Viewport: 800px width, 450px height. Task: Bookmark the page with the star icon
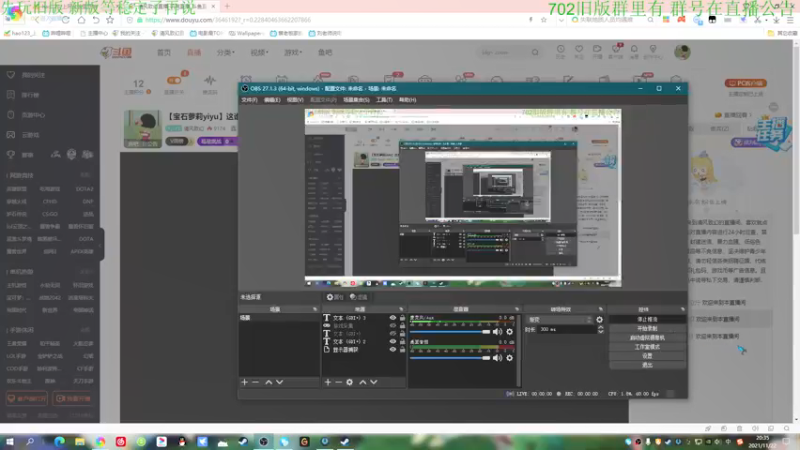(110, 20)
